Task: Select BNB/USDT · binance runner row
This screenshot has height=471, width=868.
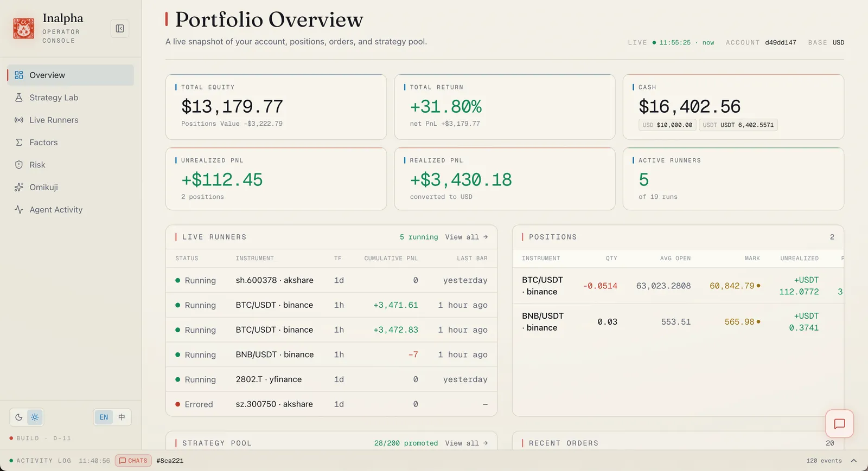Action: (x=331, y=354)
